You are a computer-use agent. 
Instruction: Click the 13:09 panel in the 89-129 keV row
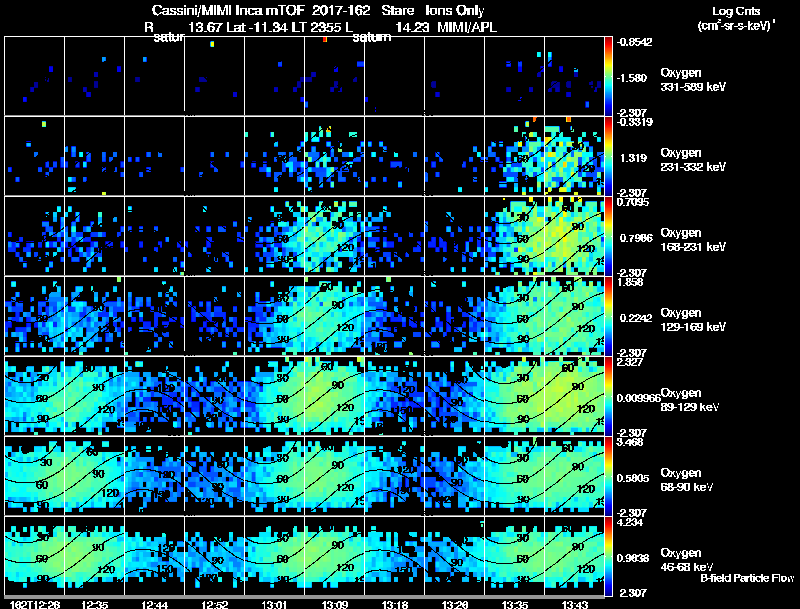pyautogui.click(x=334, y=396)
